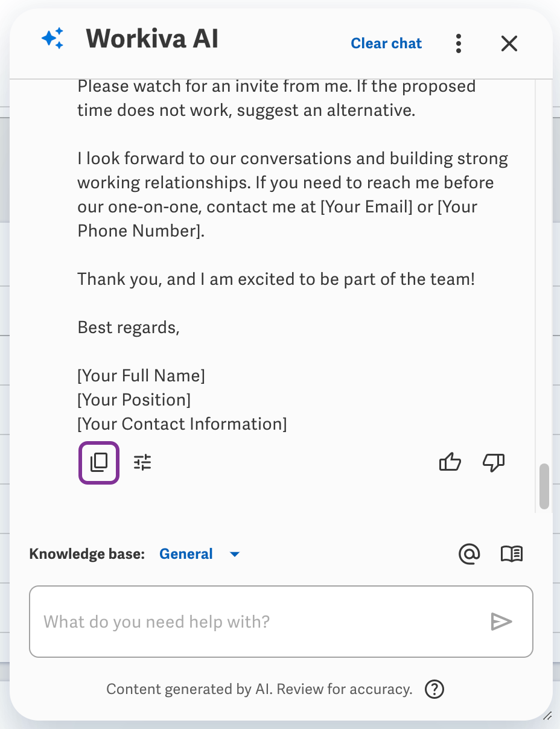
Task: Focus the 'What do you need help with?' field
Action: 281,622
